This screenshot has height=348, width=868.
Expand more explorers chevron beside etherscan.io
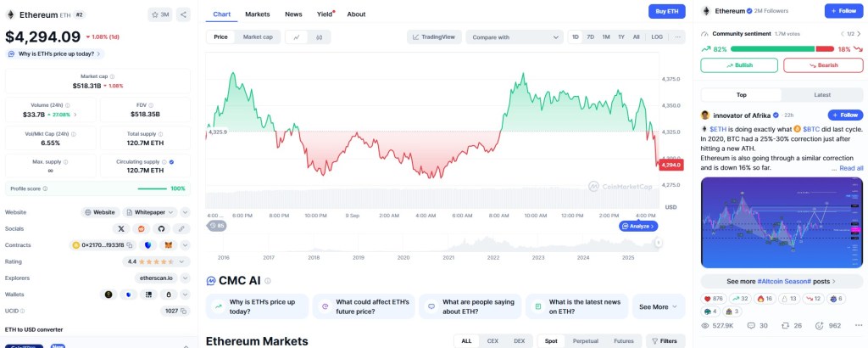[x=185, y=278]
